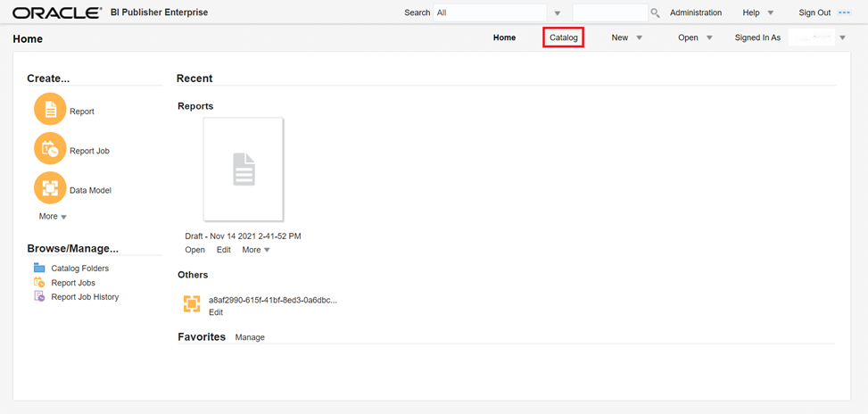Open Report Job History link
The height and width of the screenshot is (414, 868).
(x=86, y=296)
